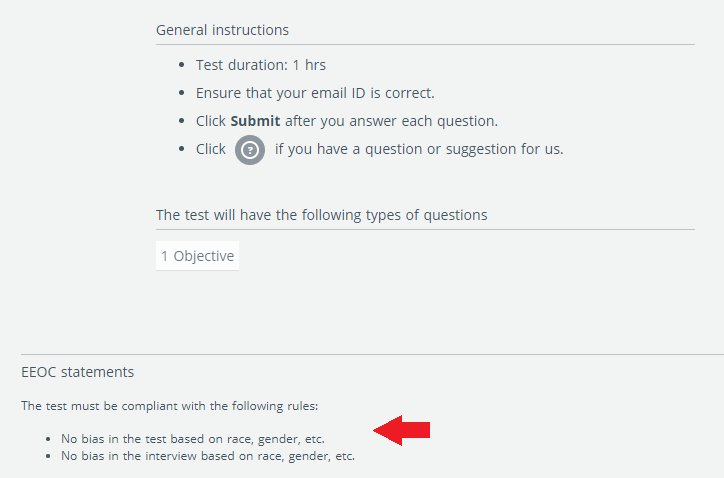Click the Test duration instruction line
This screenshot has height=478, width=724.
pos(260,65)
